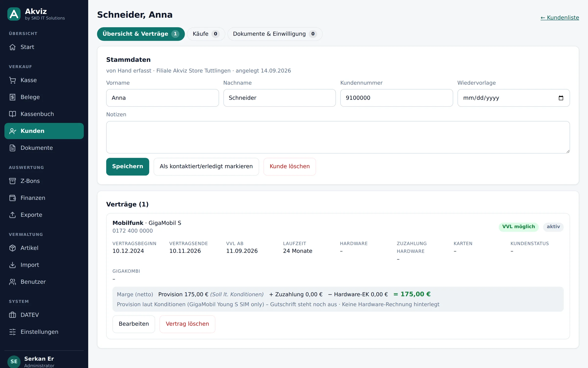Return to Kundenliste via the link
The height and width of the screenshot is (368, 588).
pyautogui.click(x=560, y=18)
